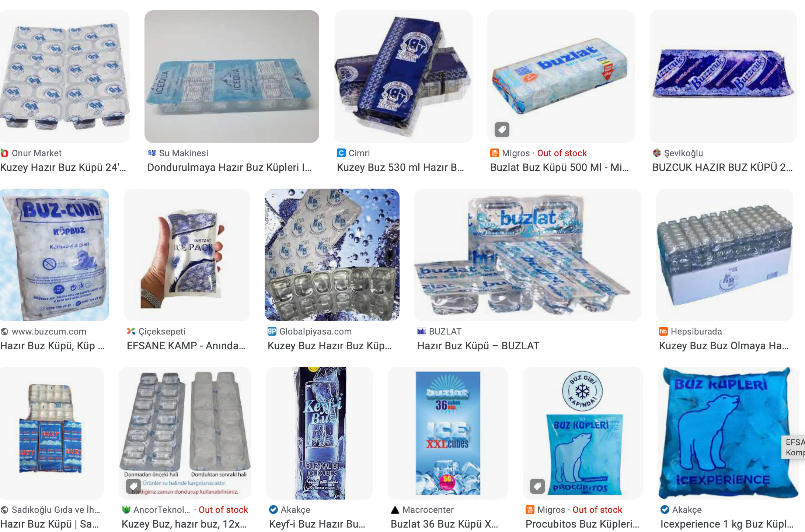This screenshot has width=805, height=532.
Task: Open the www.buzcum.com source link
Action: coord(49,331)
